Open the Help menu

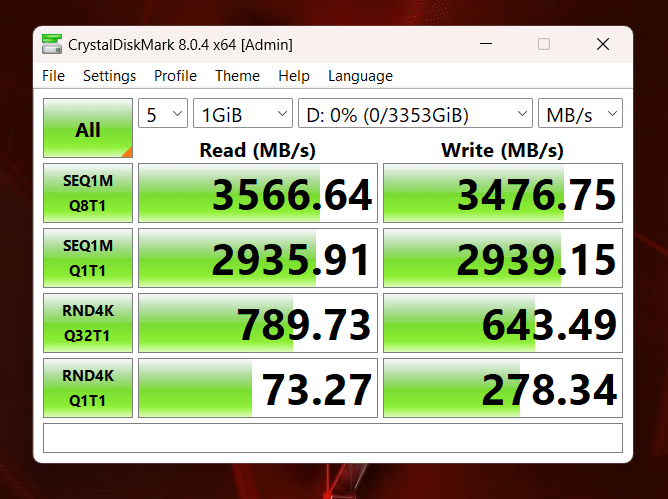(x=294, y=76)
